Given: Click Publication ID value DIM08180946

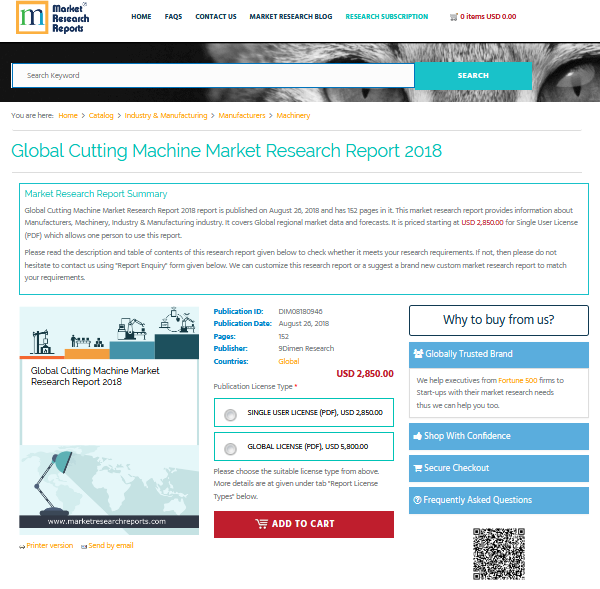Looking at the screenshot, I should click(x=300, y=312).
